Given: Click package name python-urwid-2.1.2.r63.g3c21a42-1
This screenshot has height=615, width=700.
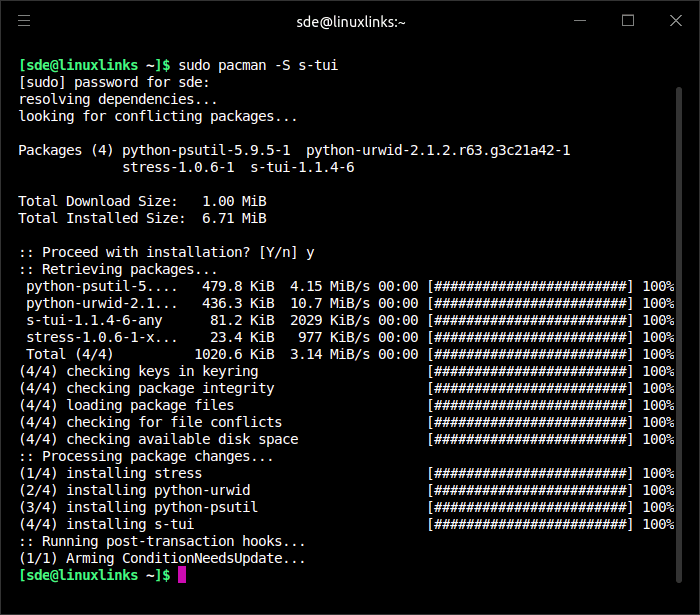Looking at the screenshot, I should pyautogui.click(x=438, y=150).
